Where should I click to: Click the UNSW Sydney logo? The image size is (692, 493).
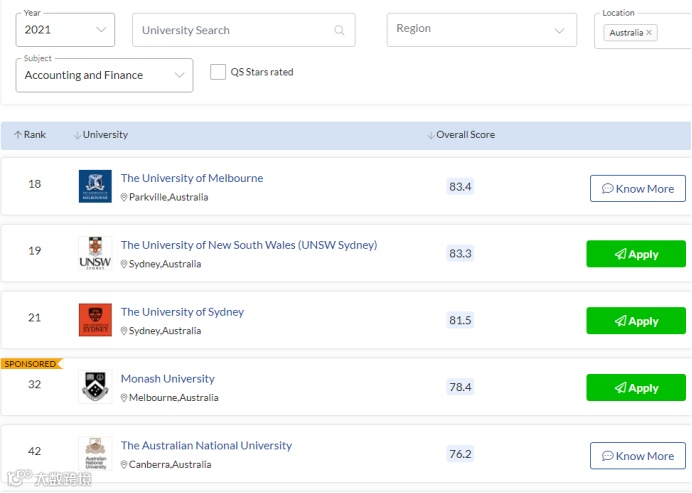(95, 253)
